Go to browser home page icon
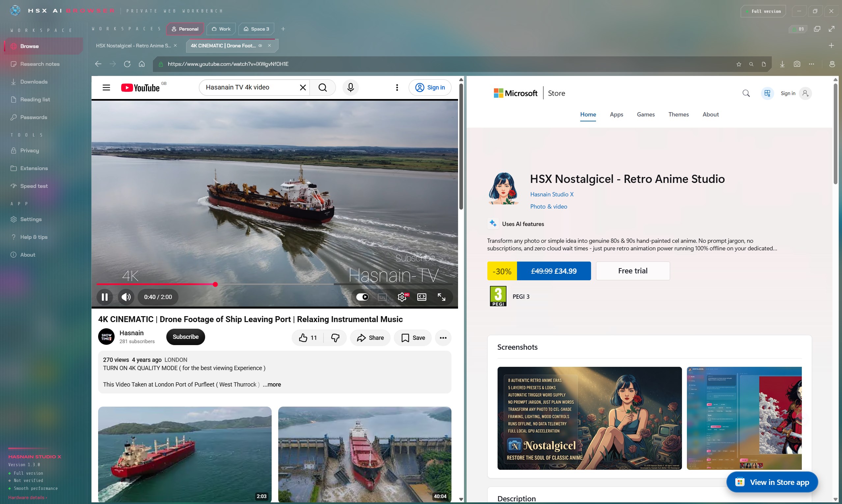Viewport: 842px width, 504px height. (142, 64)
